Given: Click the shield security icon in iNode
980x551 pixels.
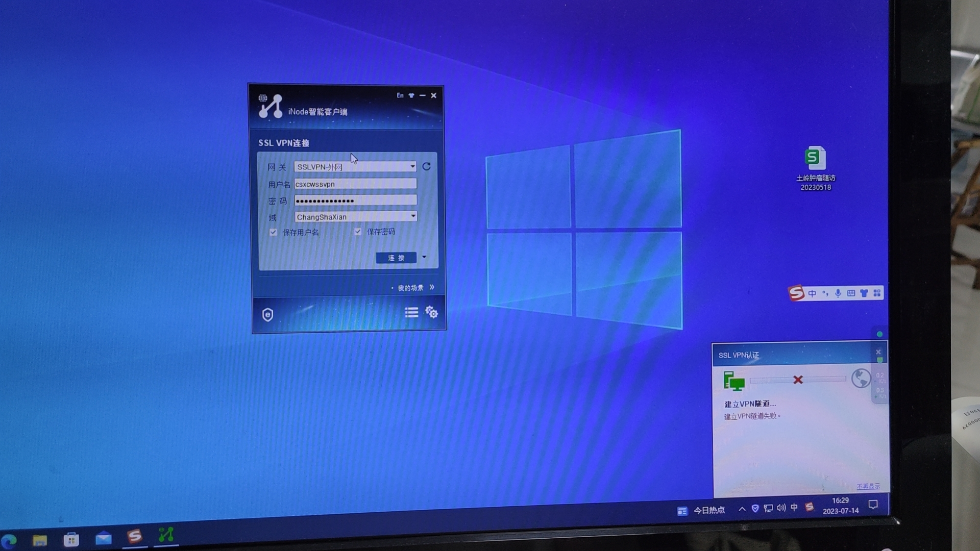Looking at the screenshot, I should tap(267, 314).
